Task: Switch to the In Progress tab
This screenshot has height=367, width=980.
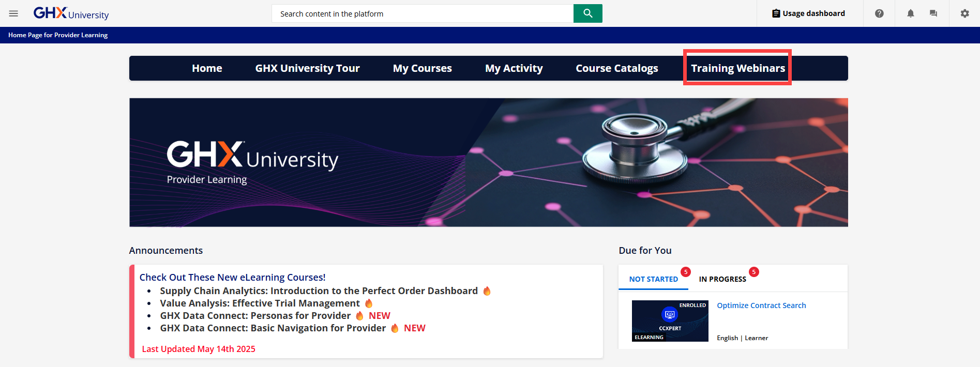Action: pos(722,279)
